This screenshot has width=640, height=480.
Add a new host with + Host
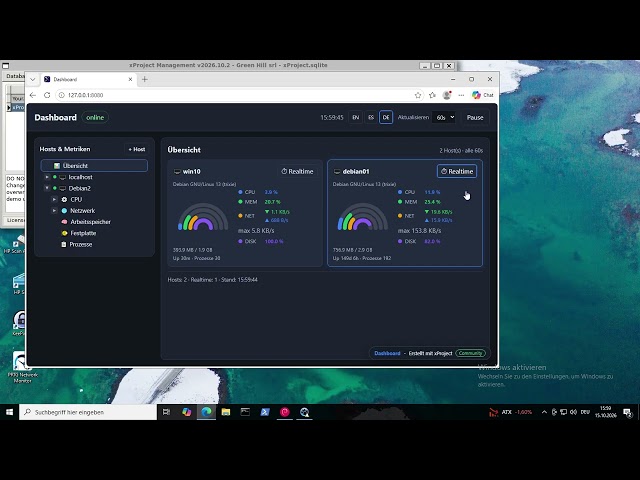(137, 149)
